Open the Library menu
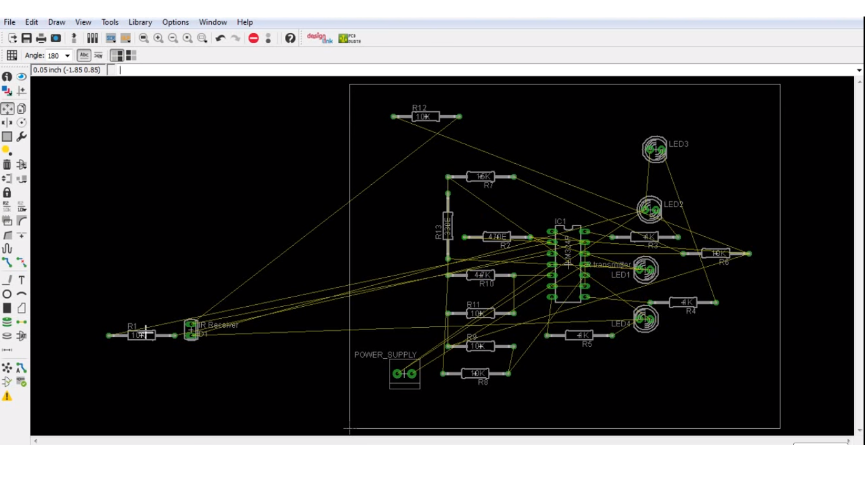The image size is (868, 489). point(140,22)
